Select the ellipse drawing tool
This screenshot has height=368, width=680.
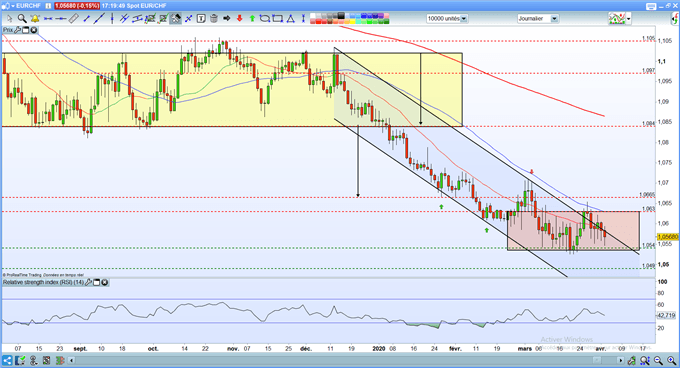(265, 18)
